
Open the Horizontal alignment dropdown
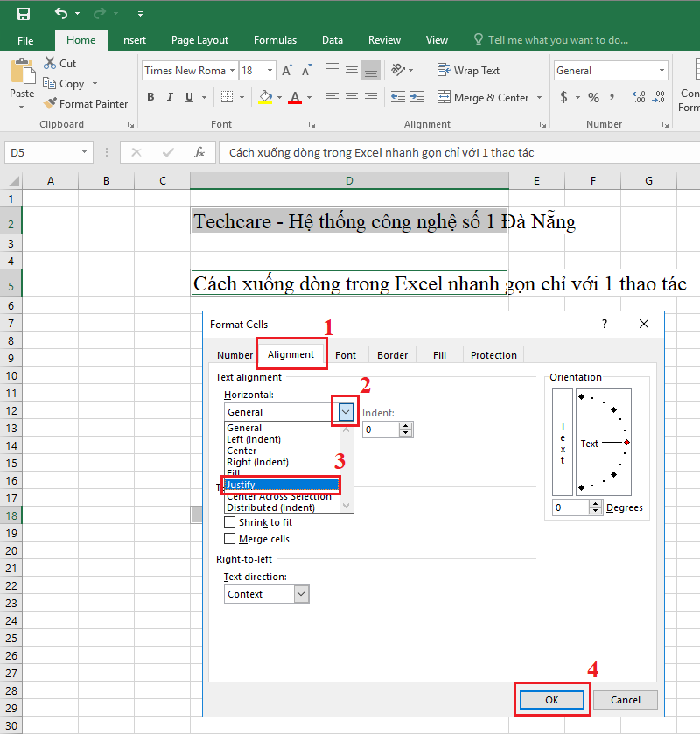(345, 411)
